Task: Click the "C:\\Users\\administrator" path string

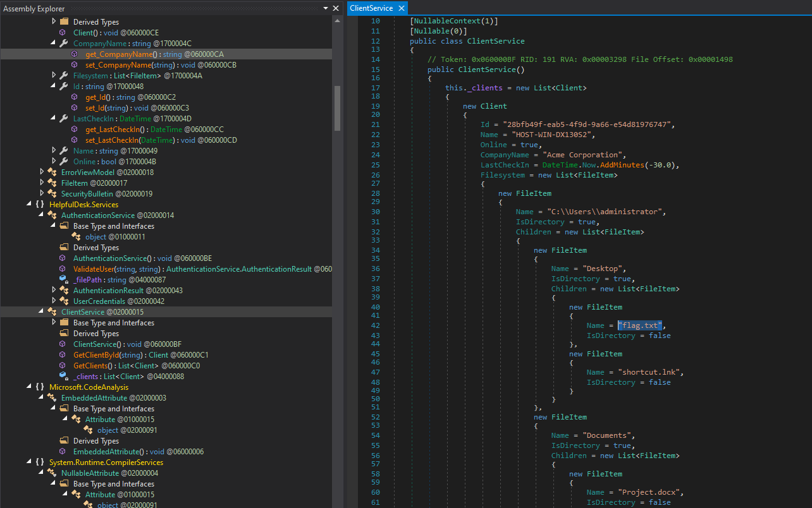Action: click(x=605, y=212)
